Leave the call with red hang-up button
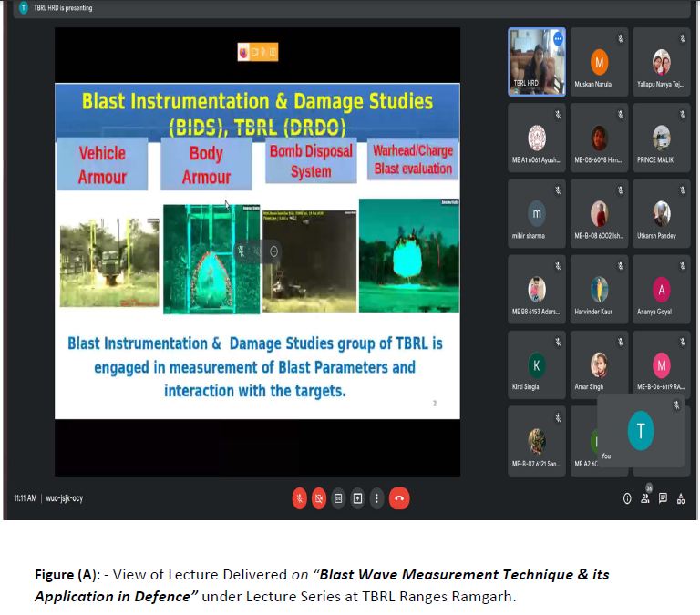The height and width of the screenshot is (615, 700). [398, 498]
